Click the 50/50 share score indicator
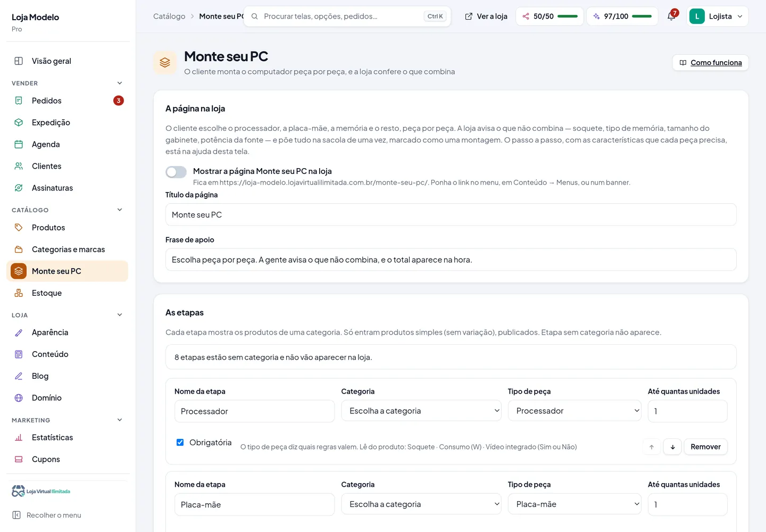Viewport: 766px width, 532px height. (549, 16)
